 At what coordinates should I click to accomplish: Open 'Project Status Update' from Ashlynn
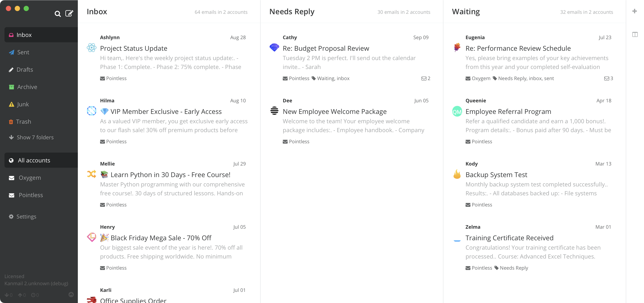pos(133,48)
